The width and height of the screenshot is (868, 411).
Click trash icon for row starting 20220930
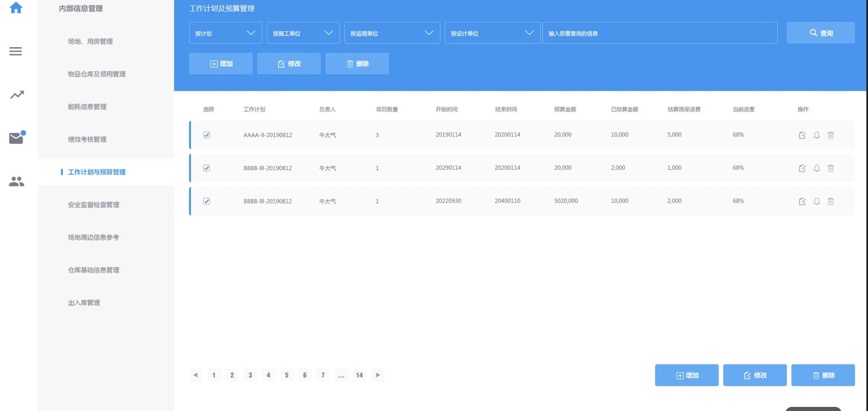click(831, 201)
